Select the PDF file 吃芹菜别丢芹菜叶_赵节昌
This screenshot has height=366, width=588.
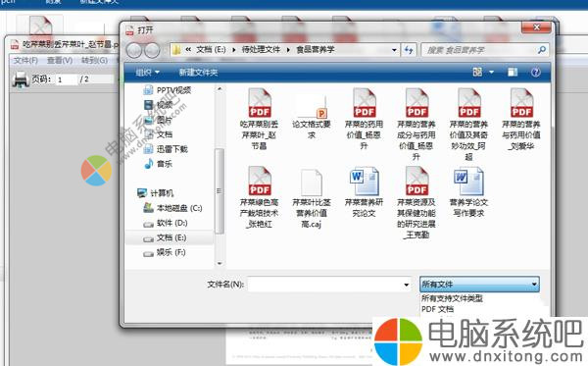point(259,119)
